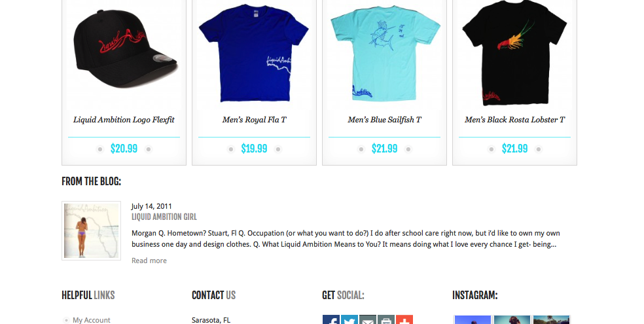Open Men's Royal Fla T product title
The width and height of the screenshot is (644, 324).
pos(254,120)
